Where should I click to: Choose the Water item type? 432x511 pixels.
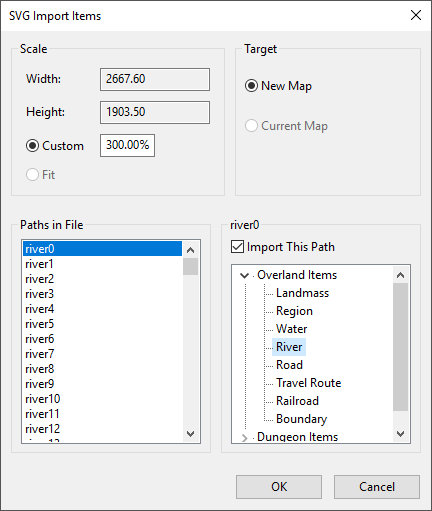pos(292,329)
